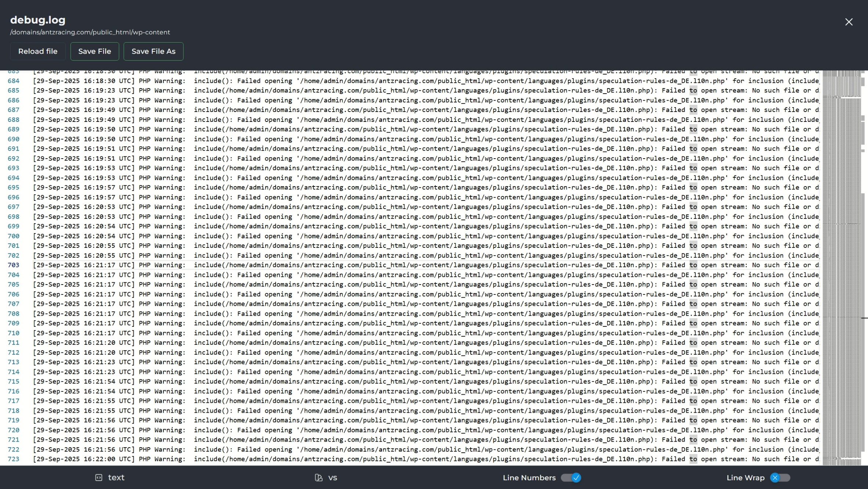Place cursor on log line 710
Viewport: 868px width, 489px height.
[x=426, y=333]
